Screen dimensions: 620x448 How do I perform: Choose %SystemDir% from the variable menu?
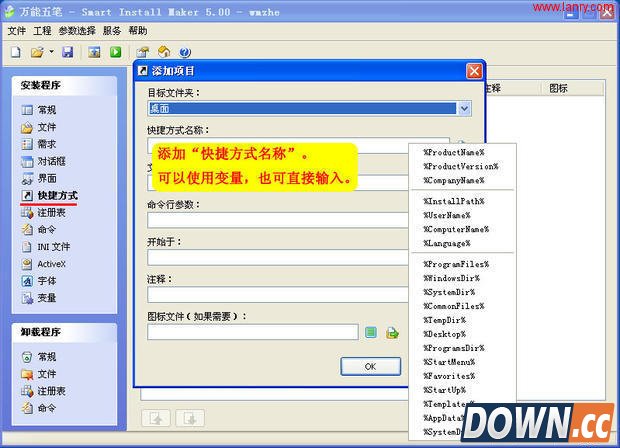(x=449, y=292)
